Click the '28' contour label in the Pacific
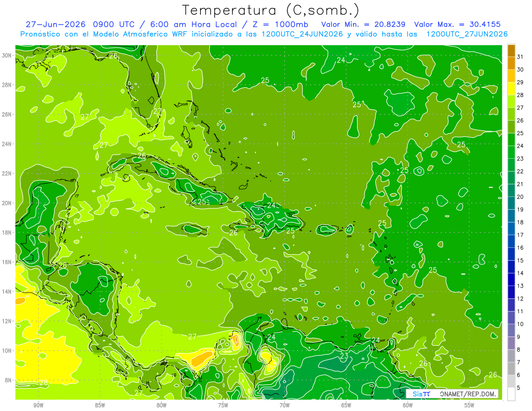This screenshot has height=411, width=532. point(43,383)
